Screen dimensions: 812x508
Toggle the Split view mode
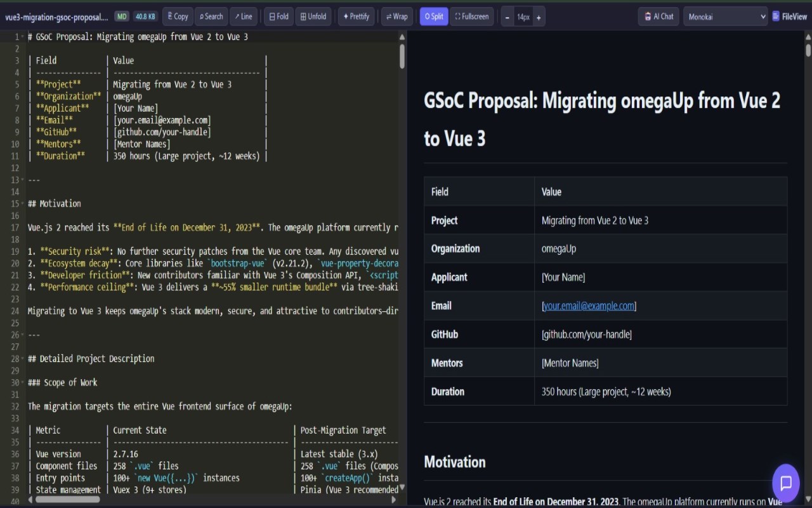(x=434, y=17)
